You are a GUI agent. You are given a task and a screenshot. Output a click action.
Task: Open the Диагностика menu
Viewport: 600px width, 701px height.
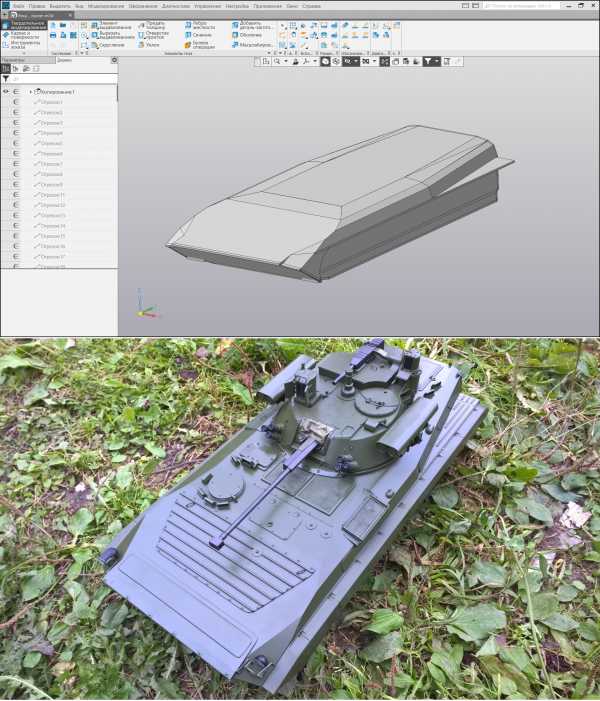[176, 6]
